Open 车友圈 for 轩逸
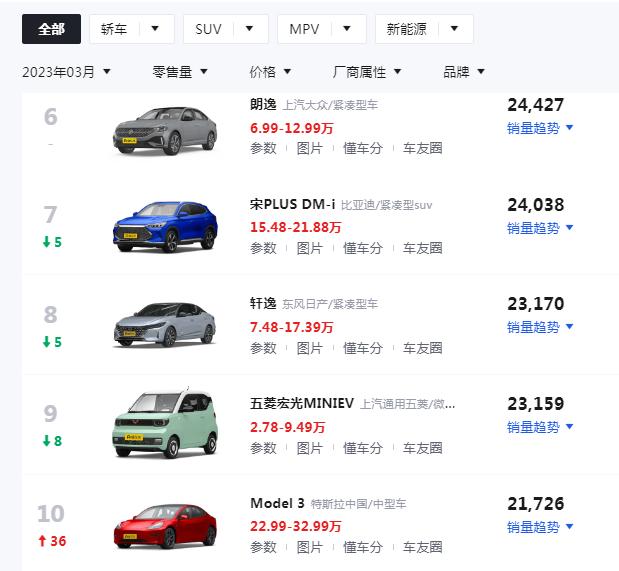 (x=423, y=348)
